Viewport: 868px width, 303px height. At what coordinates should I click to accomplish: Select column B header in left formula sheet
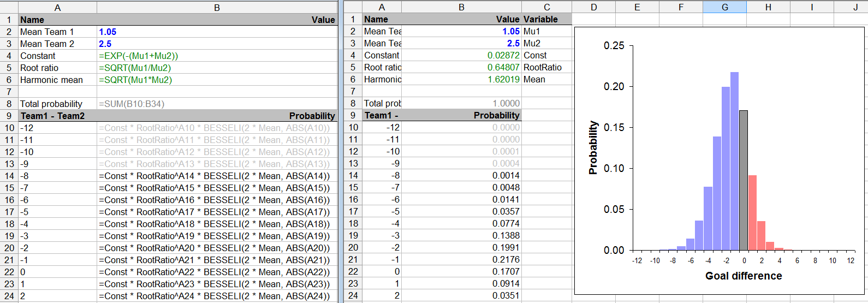point(217,8)
